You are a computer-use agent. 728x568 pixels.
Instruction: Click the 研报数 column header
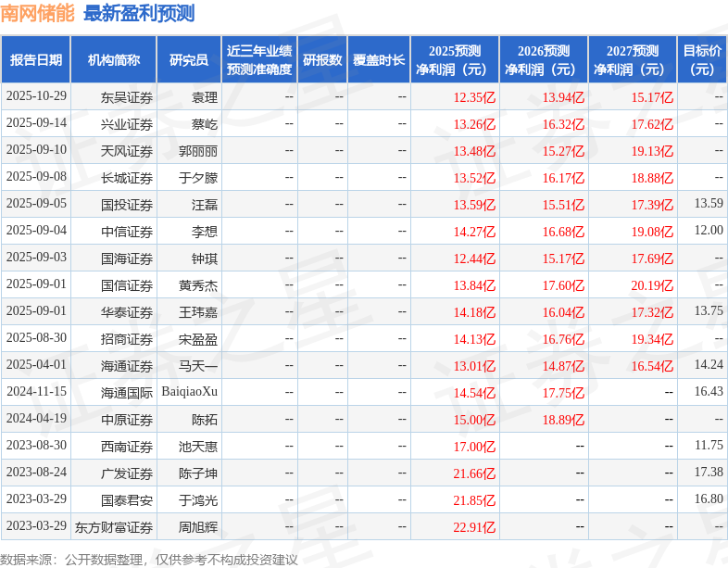click(322, 60)
